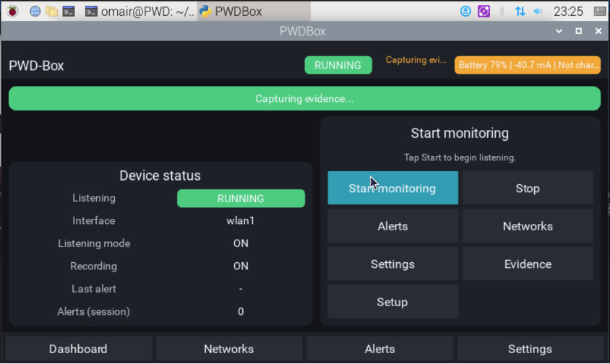
Task: Click the wlan1 interface value
Action: tap(241, 220)
